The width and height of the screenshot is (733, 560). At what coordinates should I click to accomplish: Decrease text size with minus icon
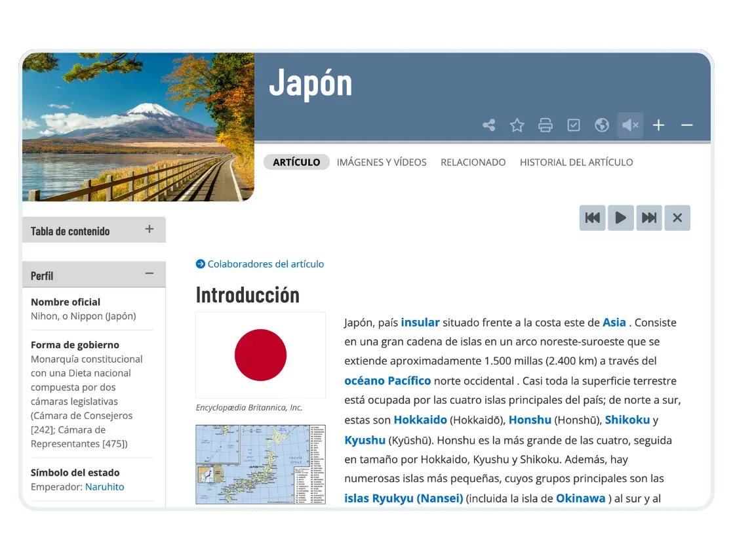pyautogui.click(x=686, y=125)
